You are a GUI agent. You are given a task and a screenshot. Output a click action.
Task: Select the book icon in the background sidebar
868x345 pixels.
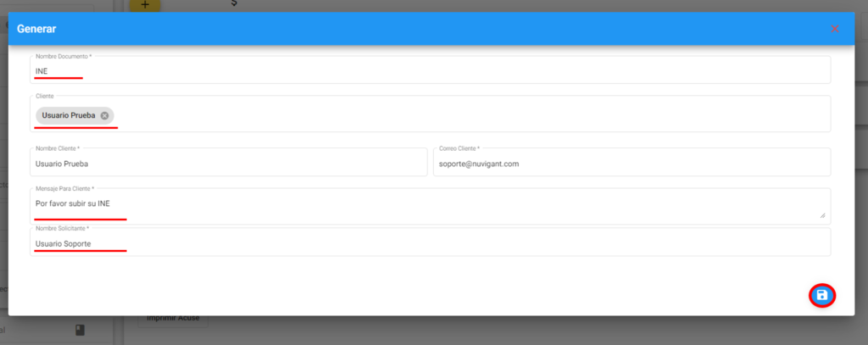pyautogui.click(x=80, y=331)
